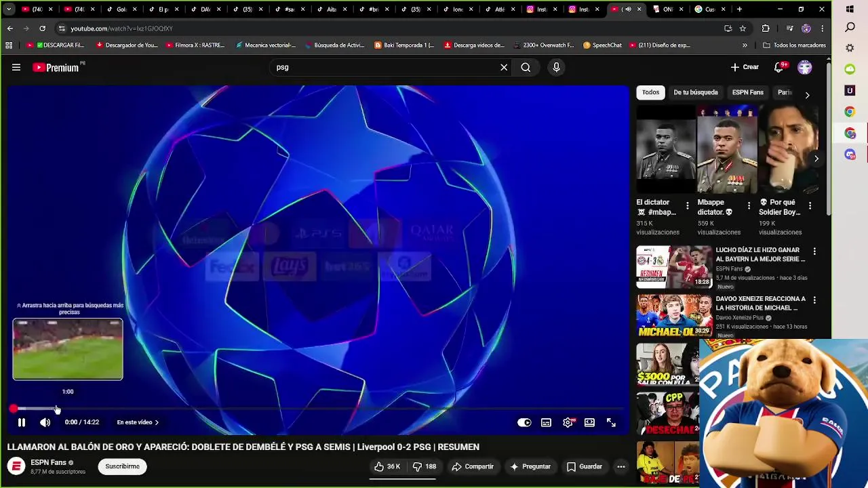Open 'El dictator' short thumbnail

click(665, 150)
